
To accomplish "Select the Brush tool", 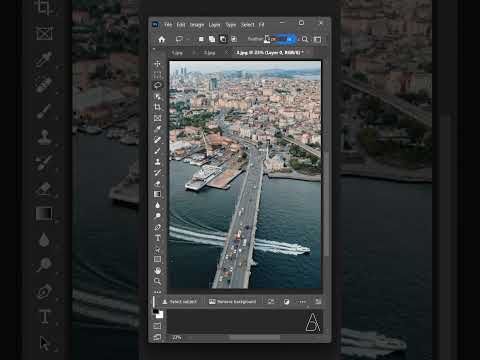I will 157,151.
